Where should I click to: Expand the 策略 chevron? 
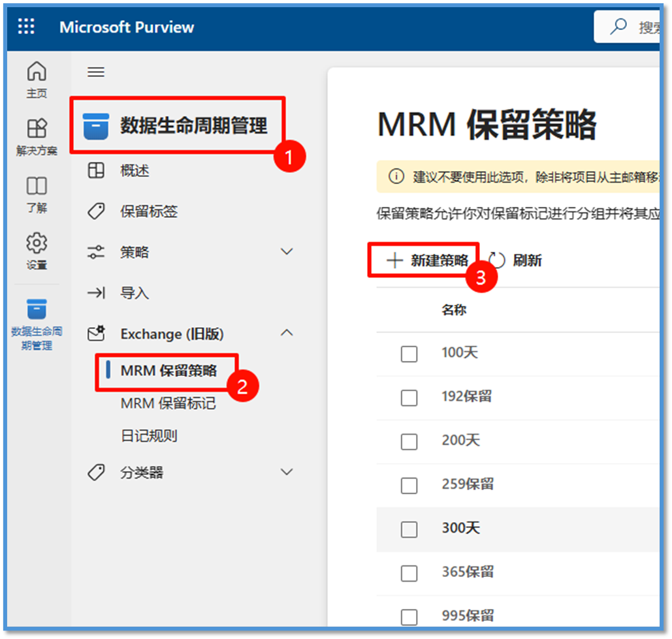[287, 251]
